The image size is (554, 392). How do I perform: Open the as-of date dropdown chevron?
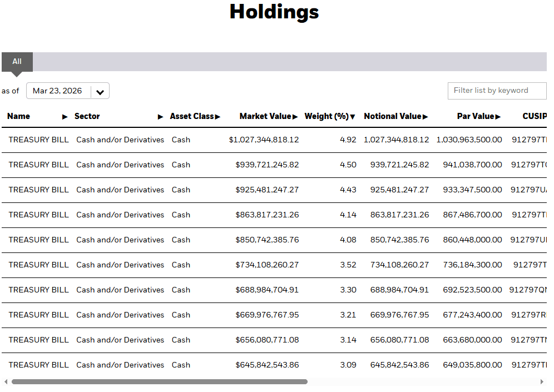click(x=100, y=92)
